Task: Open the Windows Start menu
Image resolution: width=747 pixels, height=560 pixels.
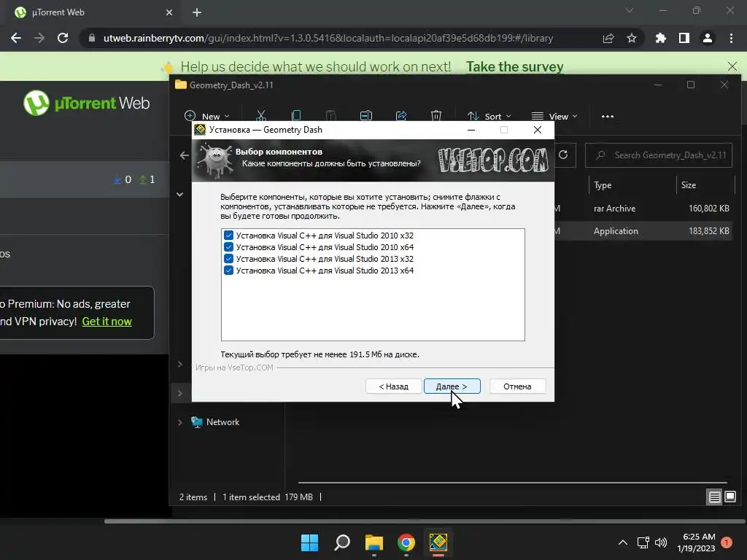Action: (x=309, y=542)
